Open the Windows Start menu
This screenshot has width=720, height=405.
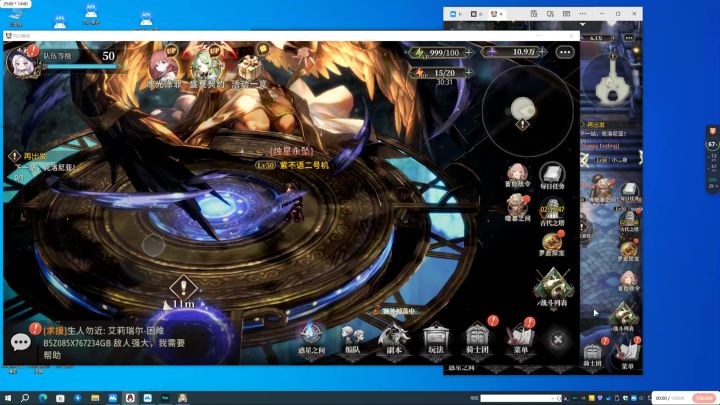tap(8, 398)
